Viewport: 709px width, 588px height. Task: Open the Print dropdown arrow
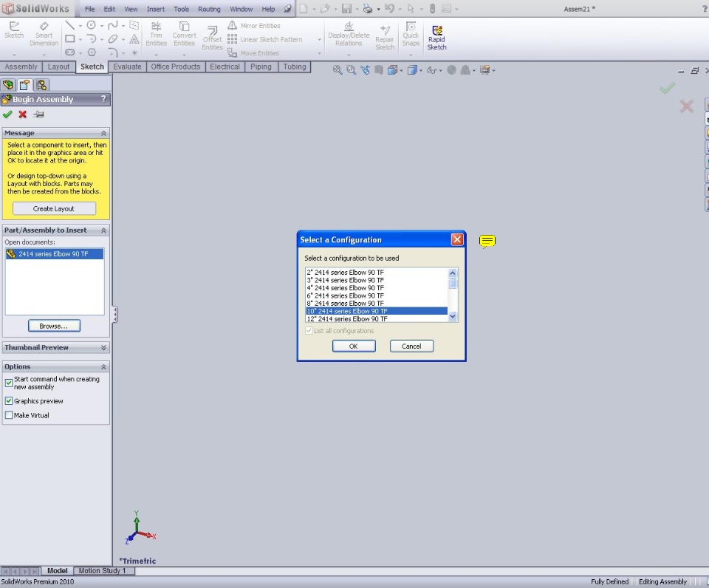click(x=378, y=9)
